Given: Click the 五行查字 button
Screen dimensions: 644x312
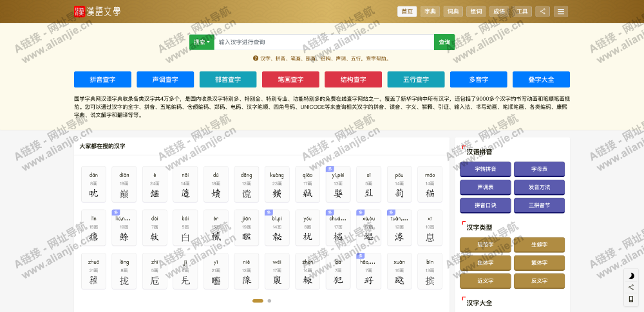Looking at the screenshot, I should (x=416, y=80).
